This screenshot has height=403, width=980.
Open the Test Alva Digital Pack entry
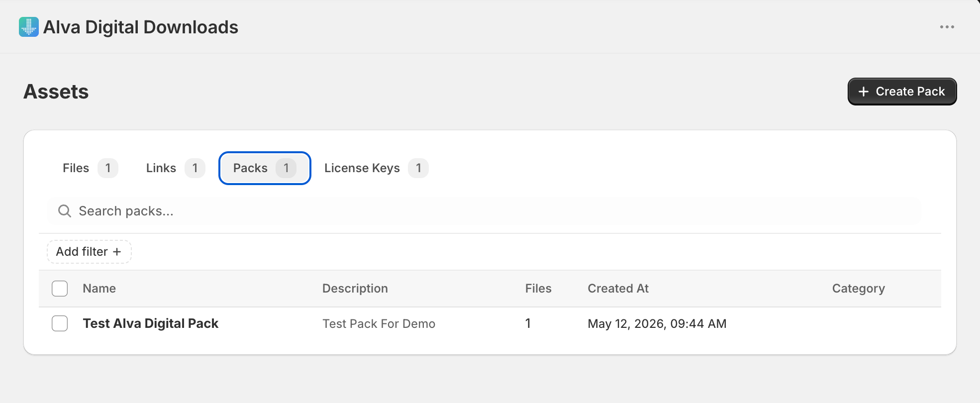[151, 323]
